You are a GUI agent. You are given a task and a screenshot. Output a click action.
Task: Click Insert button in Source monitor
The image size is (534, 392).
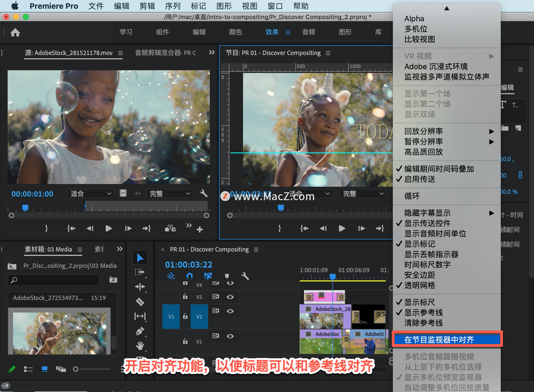170,228
